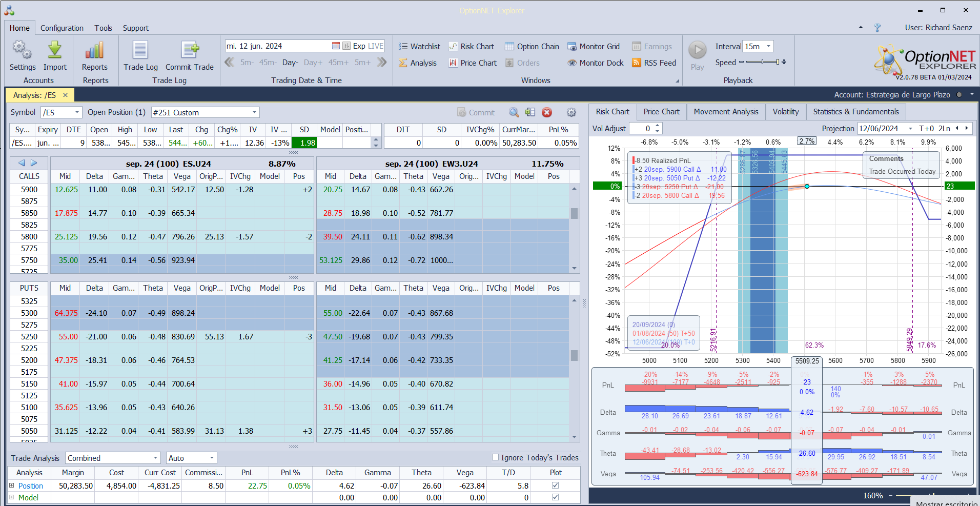Increase the Vol Adjust stepper value
Viewport: 980px width, 506px height.
click(x=658, y=126)
